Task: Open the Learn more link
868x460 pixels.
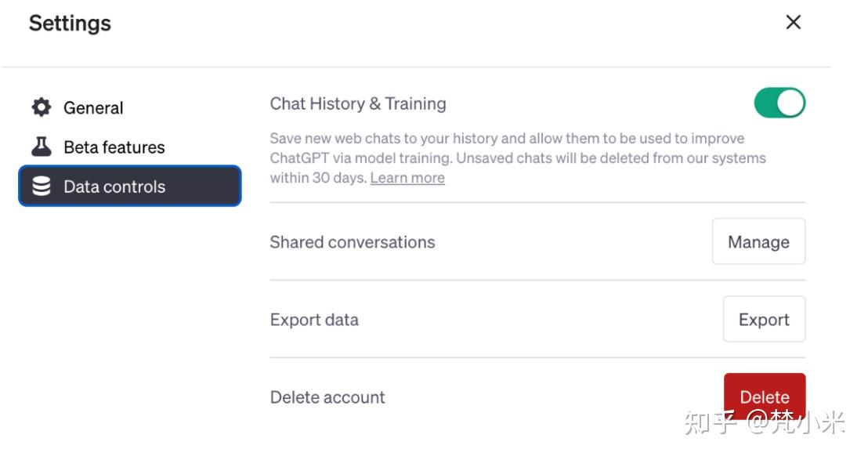Action: [407, 177]
